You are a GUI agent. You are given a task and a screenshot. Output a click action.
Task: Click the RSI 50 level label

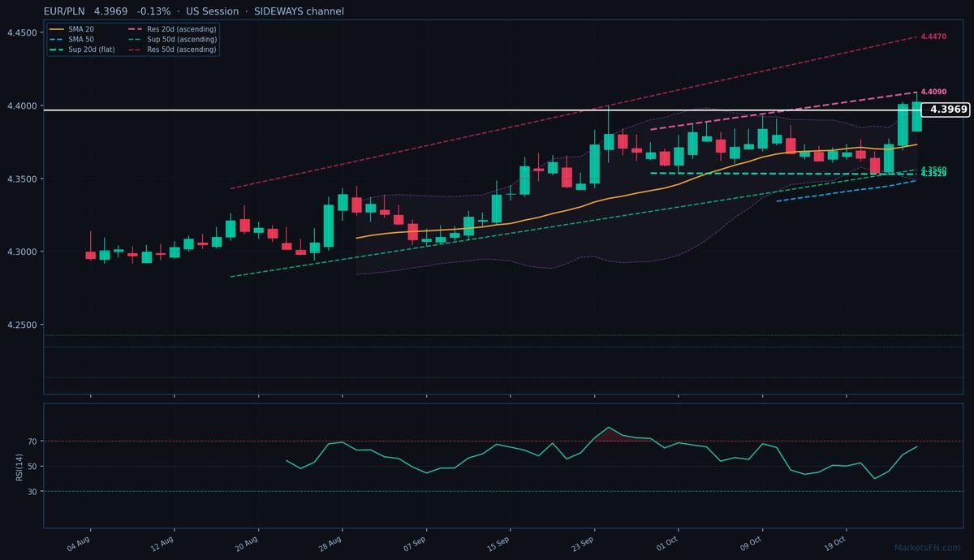[x=32, y=466]
